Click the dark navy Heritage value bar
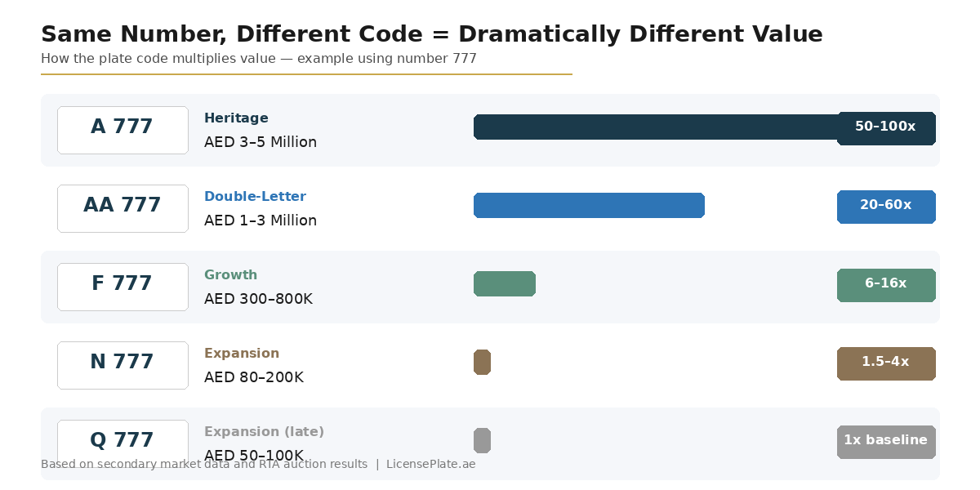980x490 pixels. 655,127
